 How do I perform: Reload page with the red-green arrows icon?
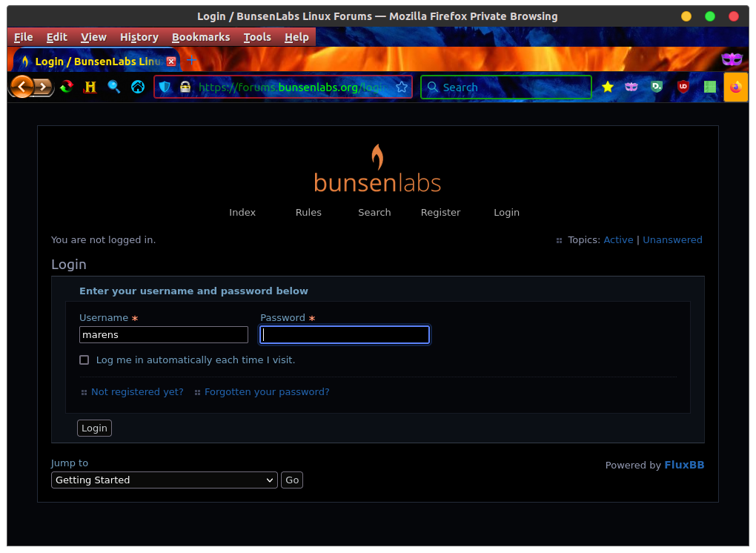tap(67, 87)
